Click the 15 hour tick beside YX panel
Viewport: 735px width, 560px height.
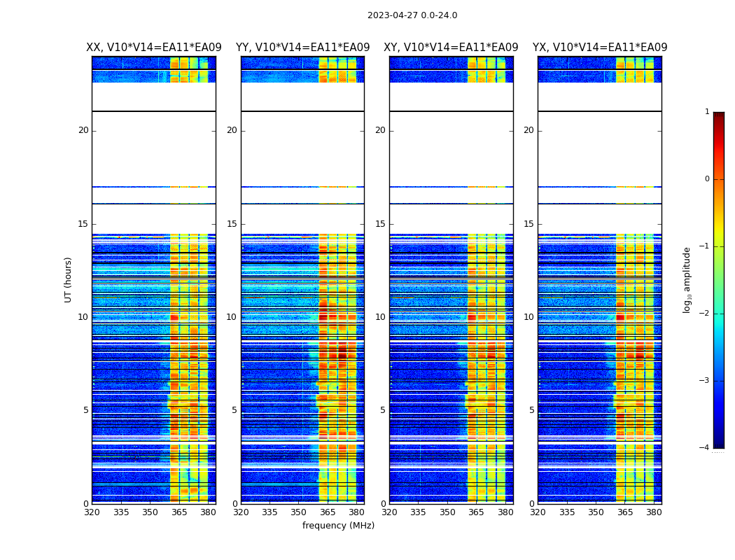coord(529,224)
